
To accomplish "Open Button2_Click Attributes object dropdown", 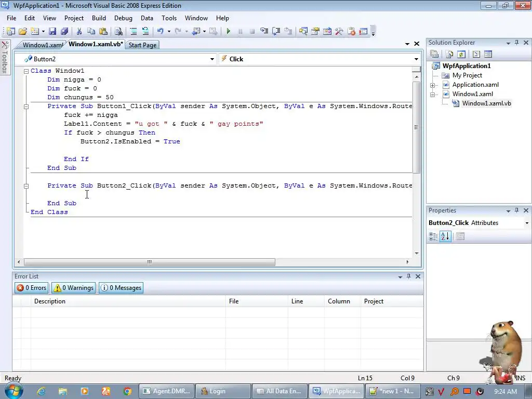I will click(x=527, y=223).
